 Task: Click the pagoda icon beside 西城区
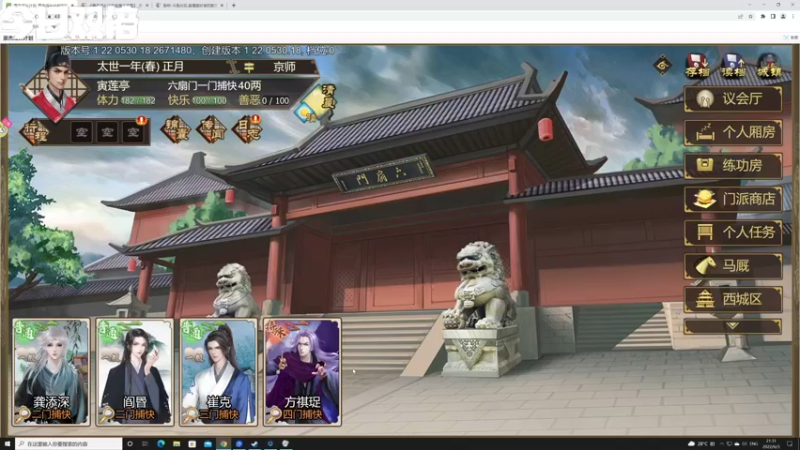(705, 299)
